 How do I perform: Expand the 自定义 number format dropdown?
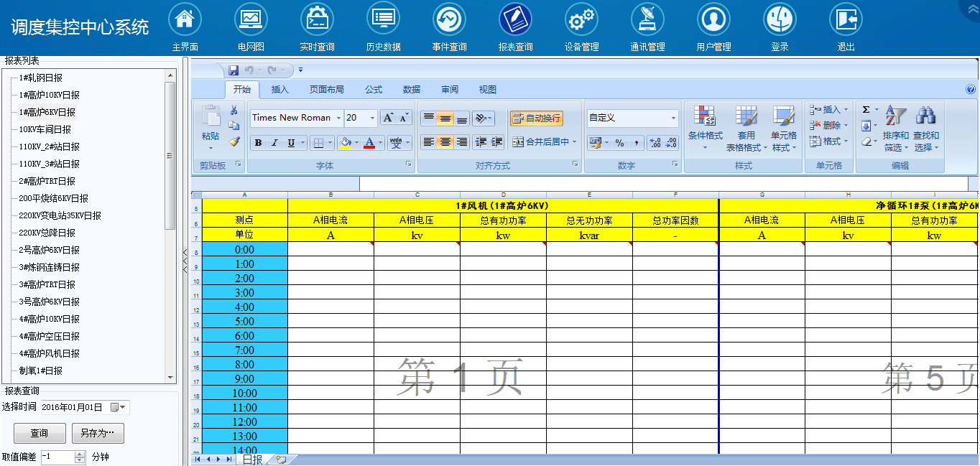point(673,118)
